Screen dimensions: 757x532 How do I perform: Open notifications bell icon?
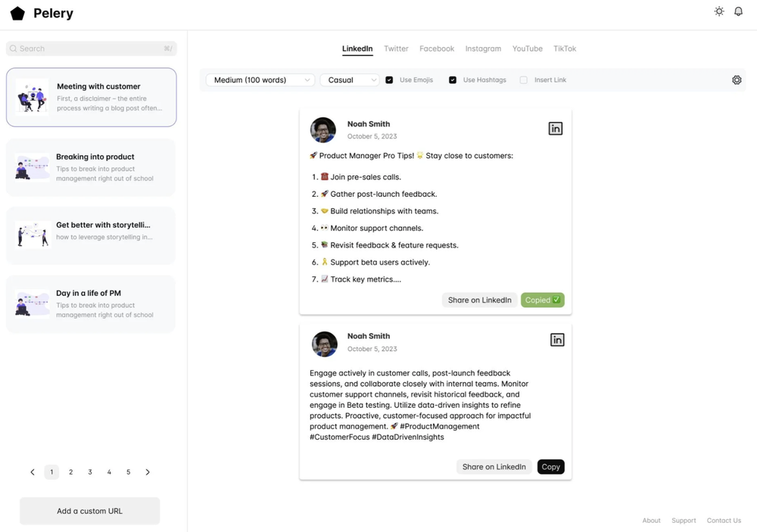point(739,11)
